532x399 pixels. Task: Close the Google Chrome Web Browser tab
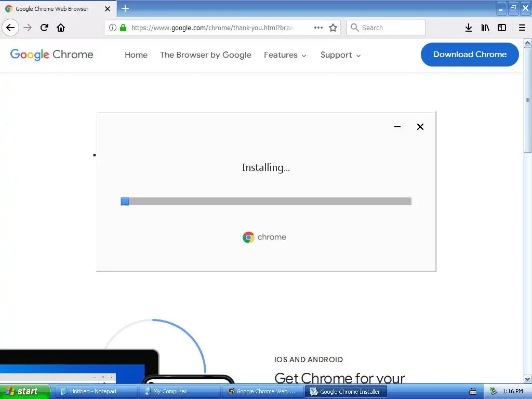click(x=108, y=9)
